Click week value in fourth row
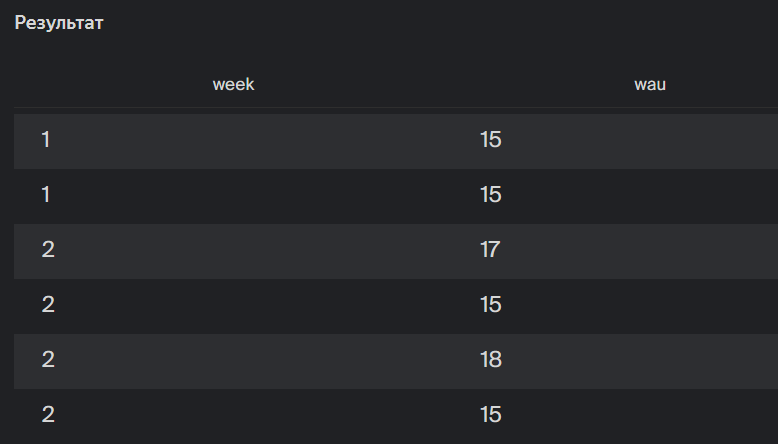 point(48,305)
